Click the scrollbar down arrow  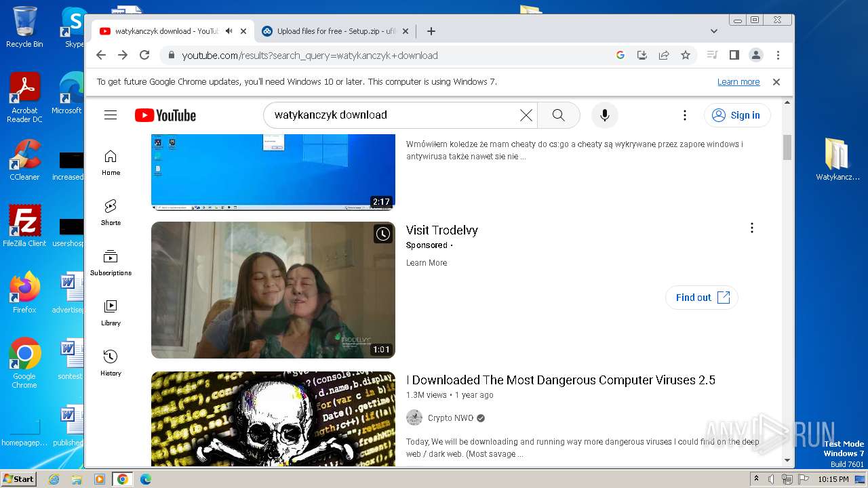pos(787,460)
